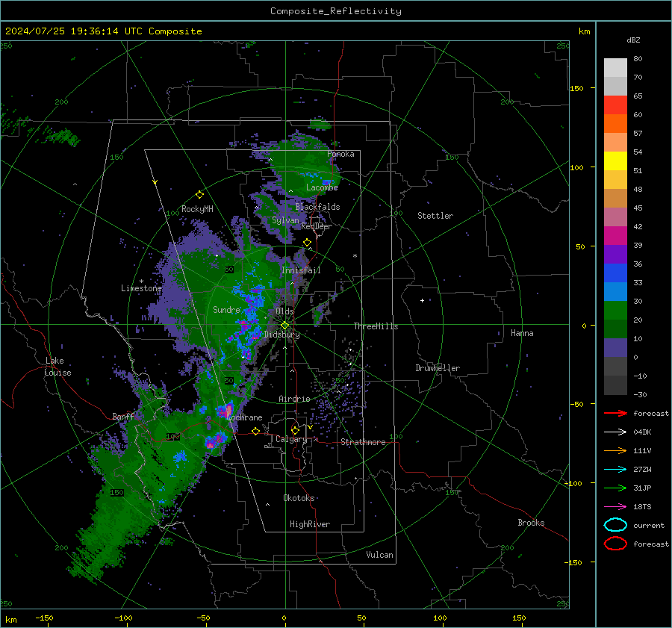Viewport: 672px width, 628px height.
Task: Click the Lake Louise label
Action: pos(57,367)
